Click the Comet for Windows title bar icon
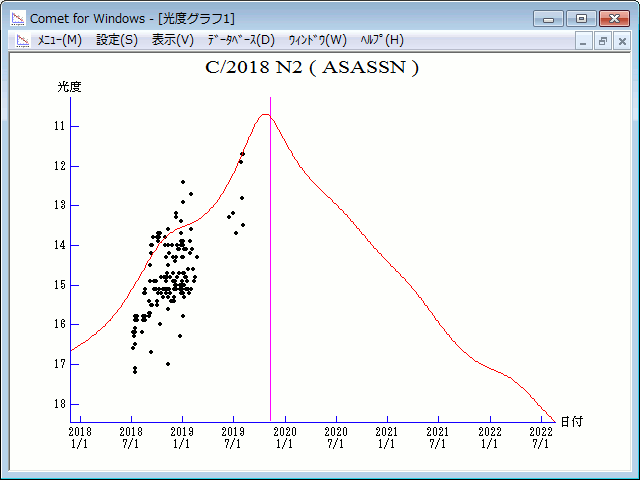This screenshot has height=480, width=640. click(17, 18)
